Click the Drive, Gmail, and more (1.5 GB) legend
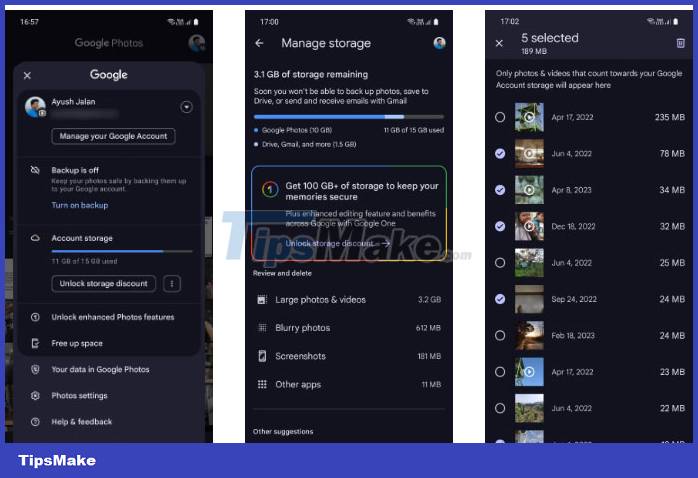This screenshot has width=698, height=478. pyautogui.click(x=305, y=145)
